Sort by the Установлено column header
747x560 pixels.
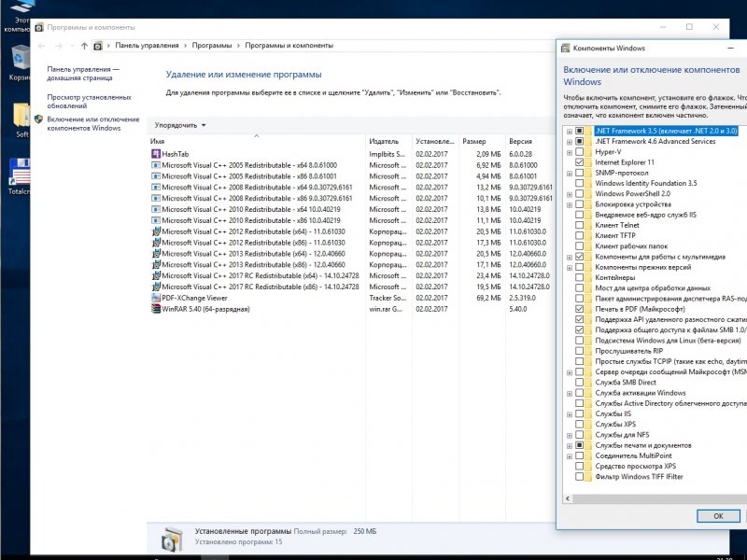pos(435,141)
